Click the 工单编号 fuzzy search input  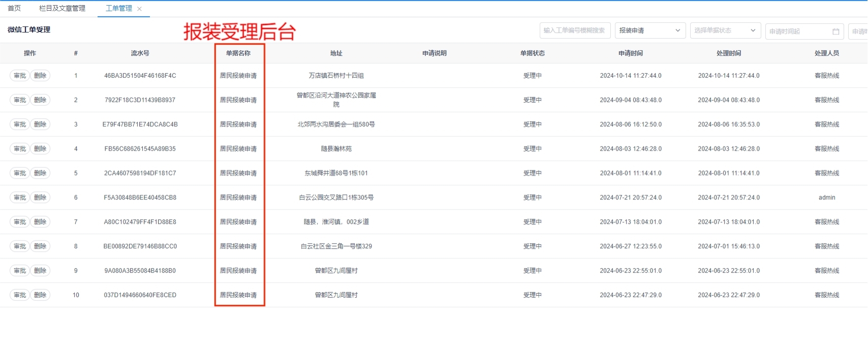coord(574,31)
